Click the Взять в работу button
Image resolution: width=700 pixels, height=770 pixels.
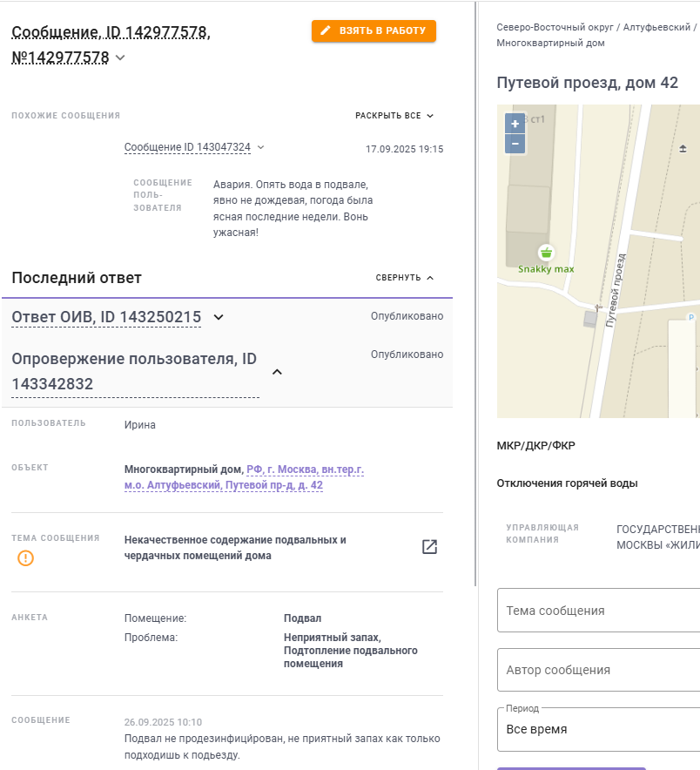pyautogui.click(x=374, y=31)
